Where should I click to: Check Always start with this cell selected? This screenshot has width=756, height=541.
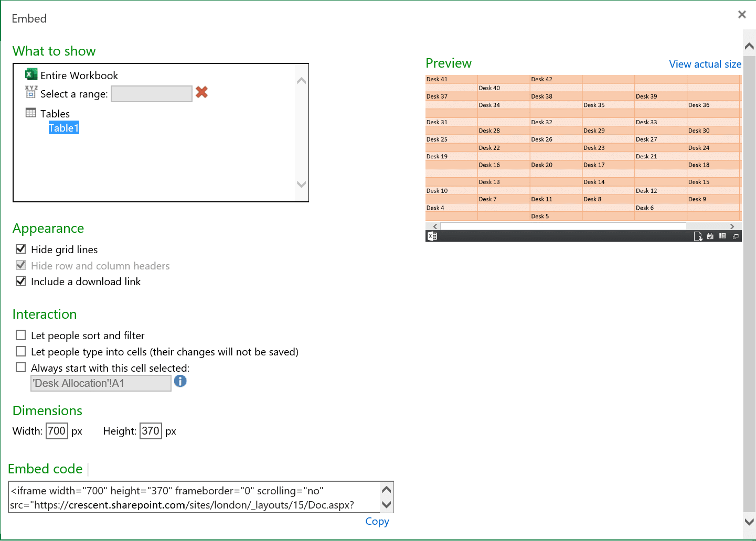(20, 367)
